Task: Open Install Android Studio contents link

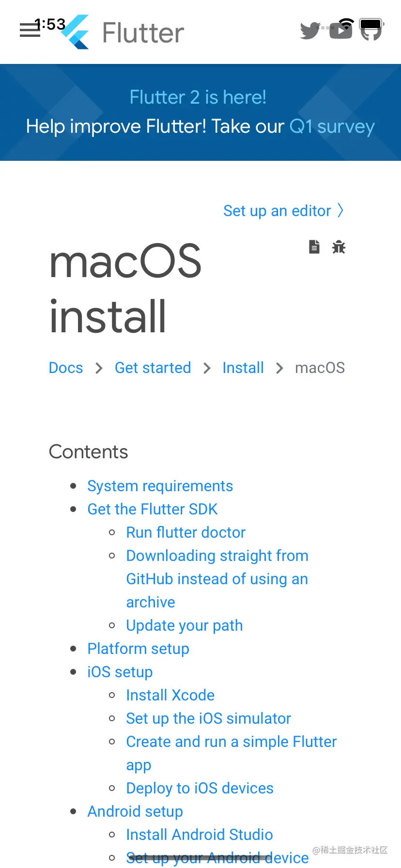Action: pyautogui.click(x=200, y=835)
